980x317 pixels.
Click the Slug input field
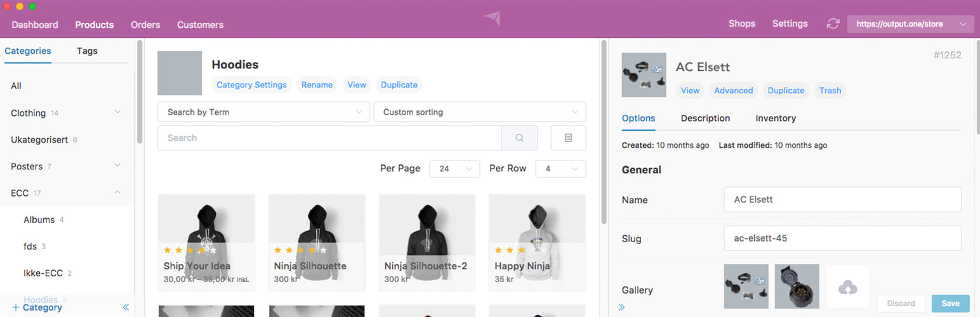[x=842, y=238]
